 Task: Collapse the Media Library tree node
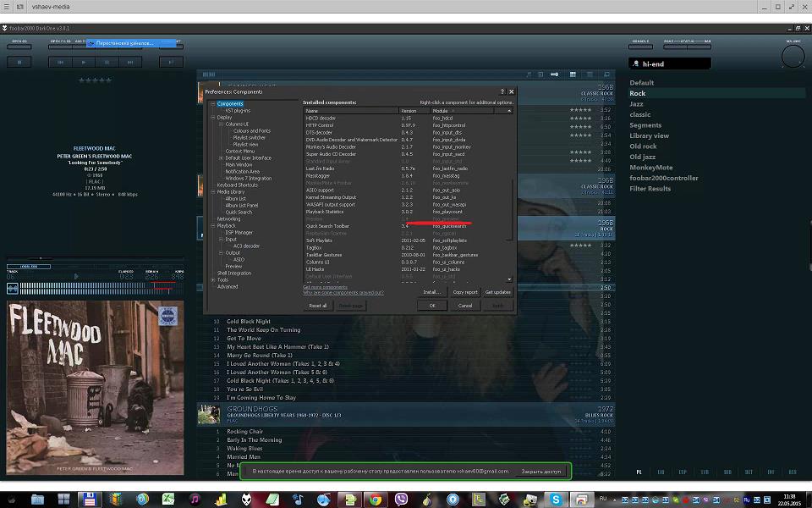(x=213, y=192)
